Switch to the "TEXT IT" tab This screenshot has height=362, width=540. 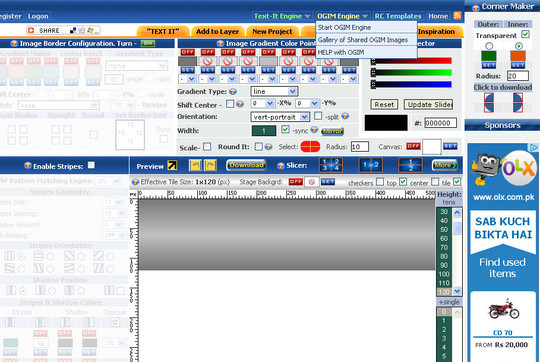(163, 31)
